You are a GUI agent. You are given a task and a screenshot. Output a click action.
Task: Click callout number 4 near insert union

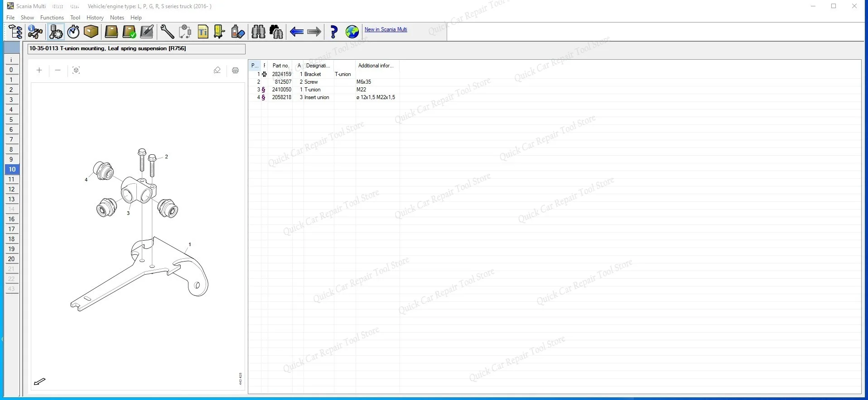[x=86, y=180]
